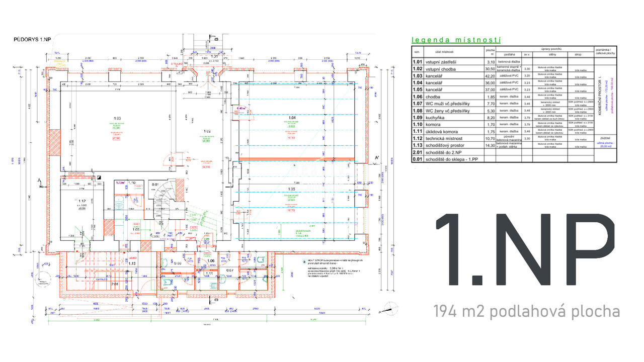Select area value '36,00' in legend
Image resolution: width=644 pixels, height=362 pixels.
pos(490,83)
